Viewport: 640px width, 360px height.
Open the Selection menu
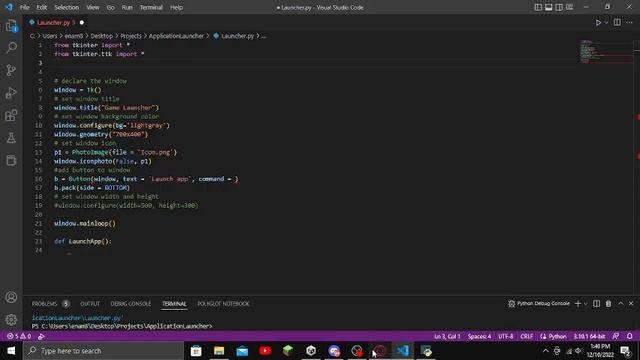coord(67,7)
